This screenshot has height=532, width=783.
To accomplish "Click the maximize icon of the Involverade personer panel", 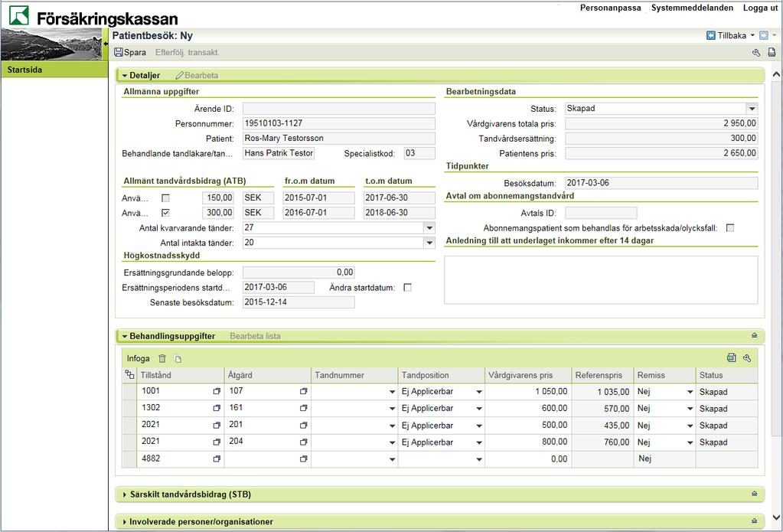I will pos(755,521).
